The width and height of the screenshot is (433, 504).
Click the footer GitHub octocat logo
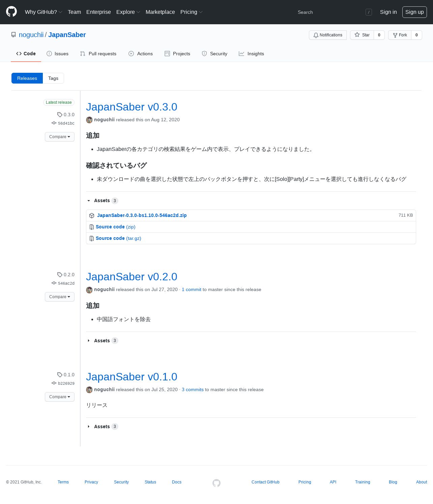[x=216, y=483]
